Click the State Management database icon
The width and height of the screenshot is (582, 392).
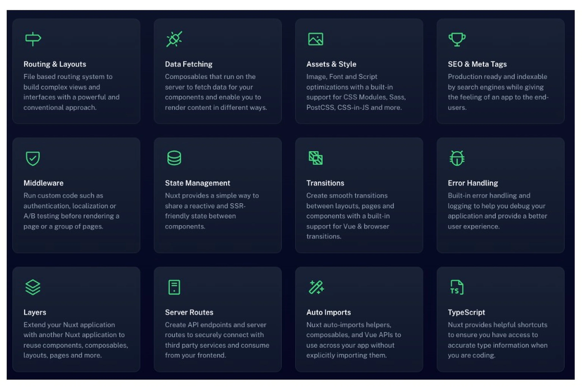point(174,158)
